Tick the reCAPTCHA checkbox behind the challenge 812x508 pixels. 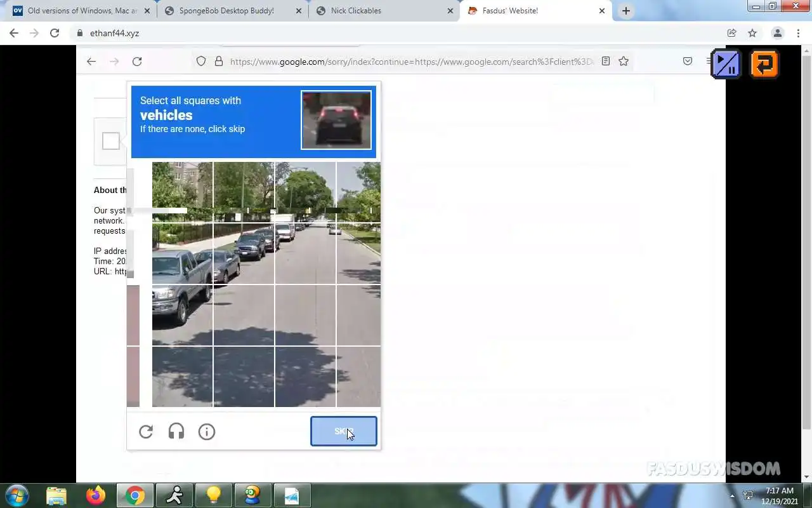pyautogui.click(x=111, y=141)
